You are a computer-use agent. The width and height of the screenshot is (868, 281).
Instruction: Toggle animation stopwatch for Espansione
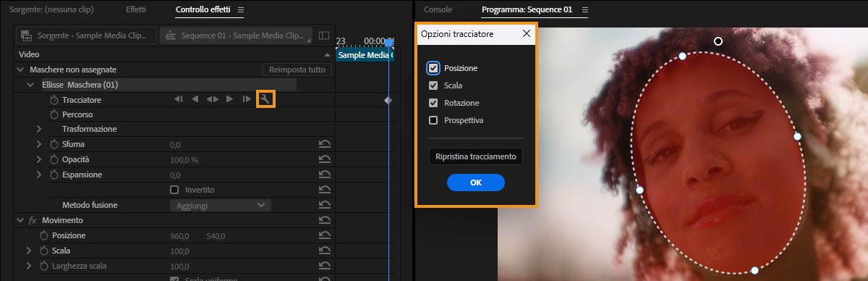[x=54, y=175]
